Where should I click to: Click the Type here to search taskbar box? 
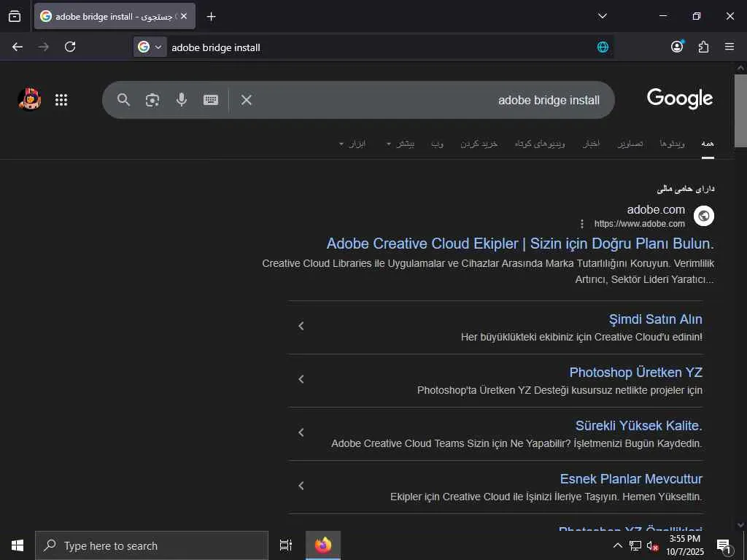click(152, 545)
